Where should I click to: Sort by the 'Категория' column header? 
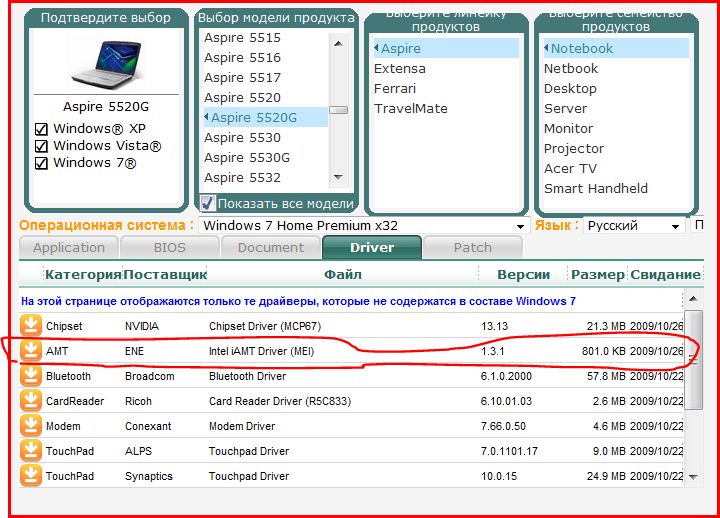(x=83, y=275)
